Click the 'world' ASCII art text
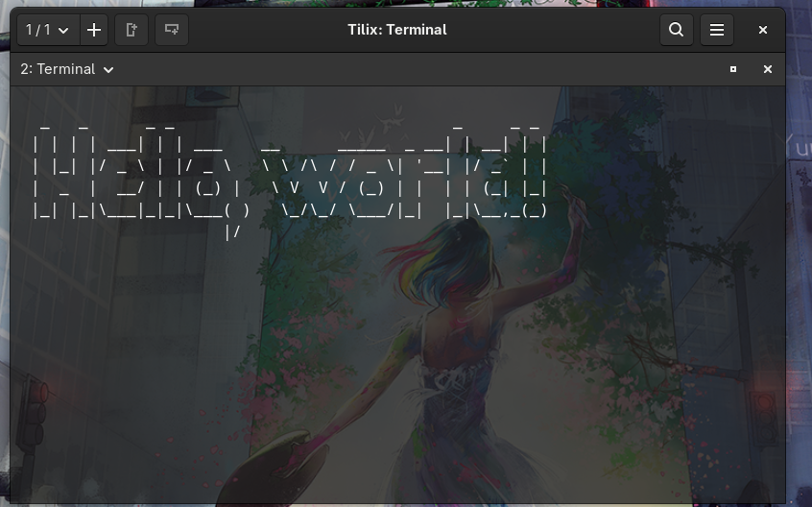 coord(394,173)
